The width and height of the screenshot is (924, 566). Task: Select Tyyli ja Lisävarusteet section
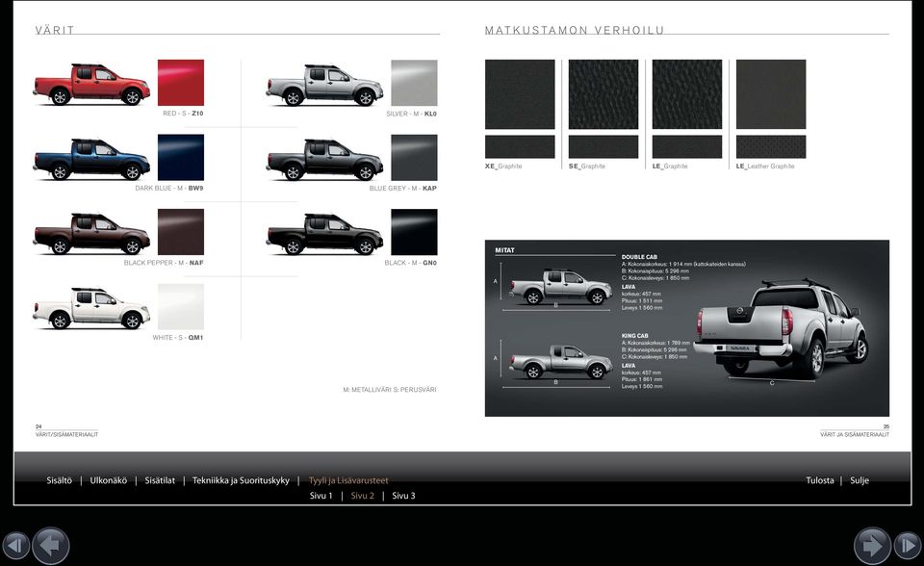click(x=348, y=480)
